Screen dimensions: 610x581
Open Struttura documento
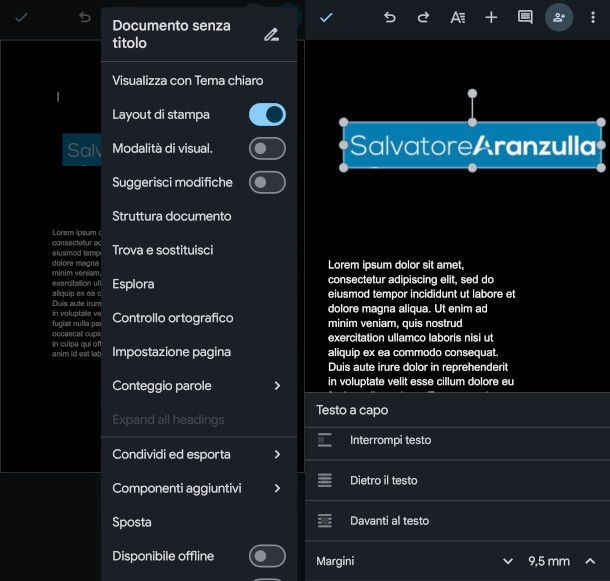click(172, 216)
